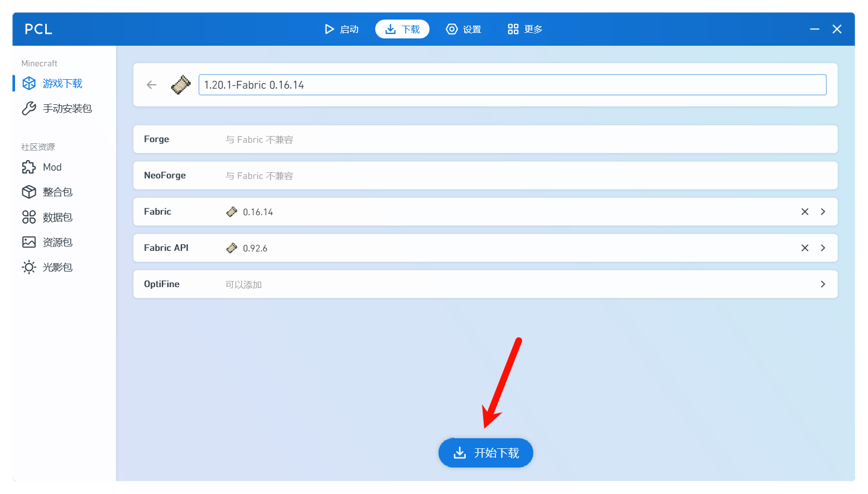
Task: Click the Fabric API 0.92.6 version text
Action: click(x=255, y=249)
